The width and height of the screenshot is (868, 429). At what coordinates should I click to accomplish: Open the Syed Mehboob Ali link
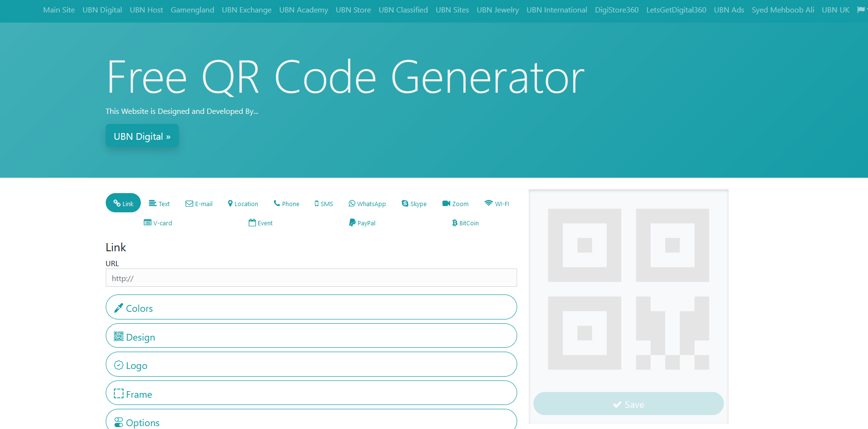[x=783, y=10]
